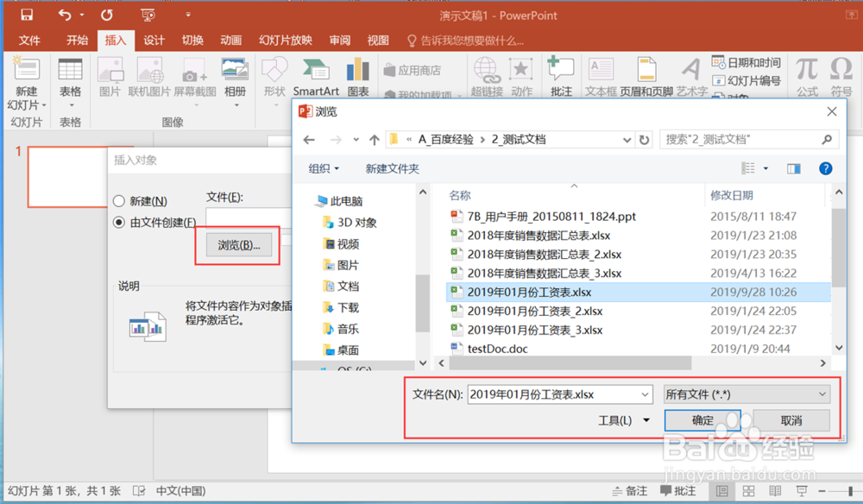Click the 图片 insert icon
The width and height of the screenshot is (863, 504).
(x=110, y=71)
